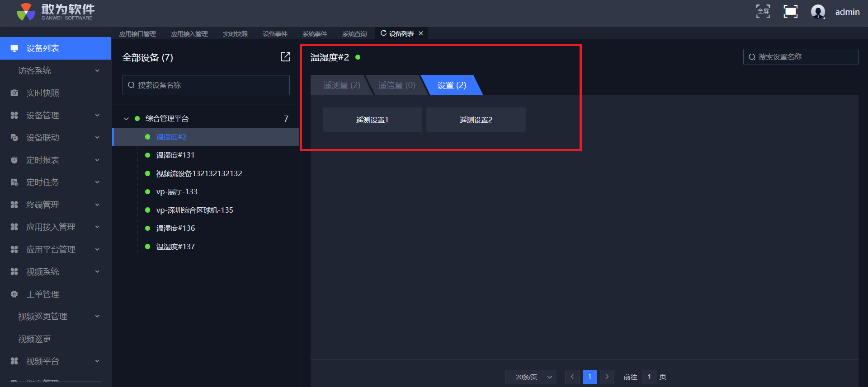Screen dimensions: 868x387
Task: Click the 设备联动 sidebar icon
Action: click(14, 137)
